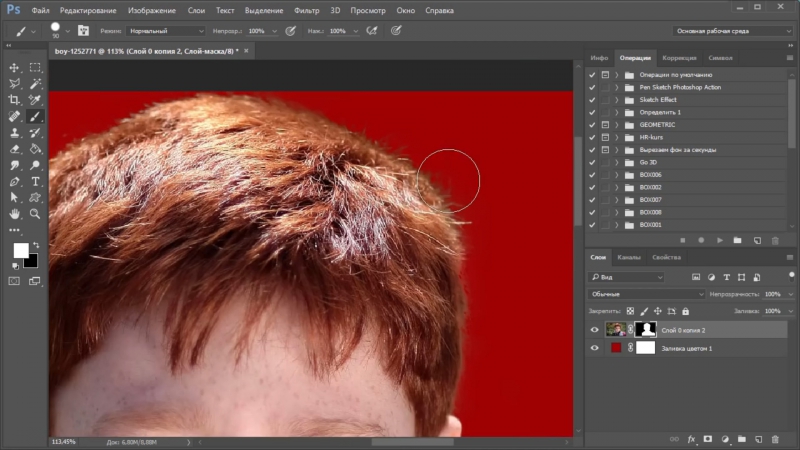Open the Основная рабочая среда workspace dropdown
The height and width of the screenshot is (450, 800).
click(x=733, y=31)
